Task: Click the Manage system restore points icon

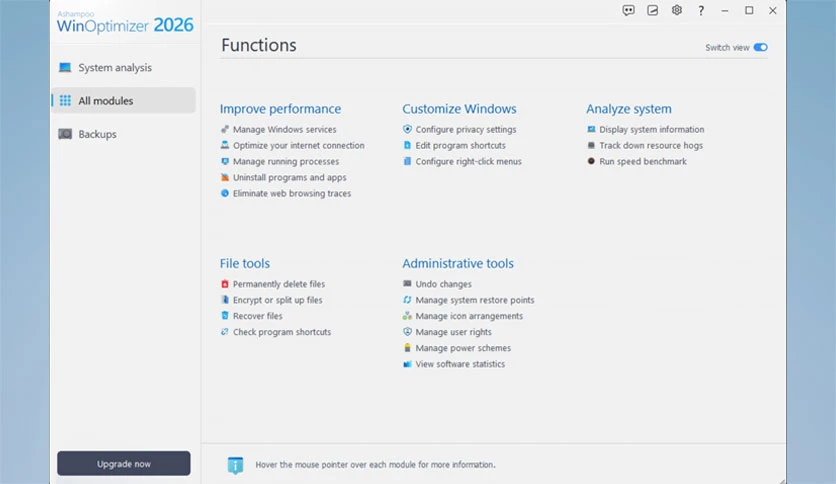Action: click(407, 300)
